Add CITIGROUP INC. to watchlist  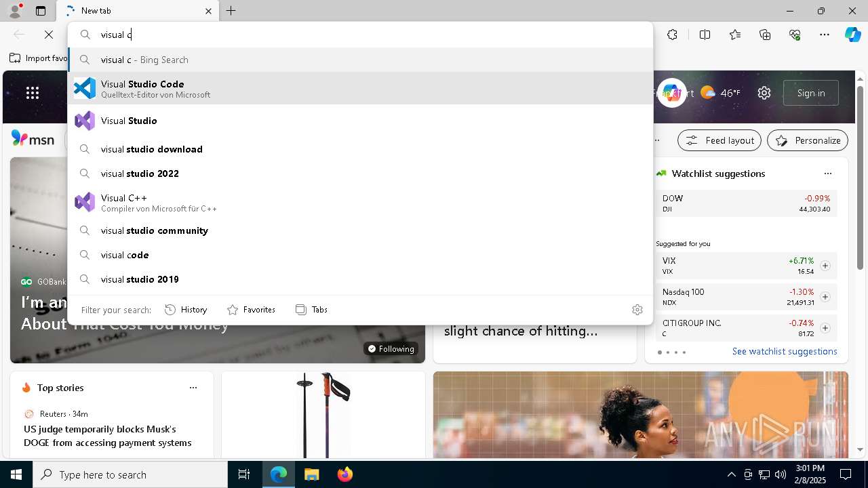(825, 328)
